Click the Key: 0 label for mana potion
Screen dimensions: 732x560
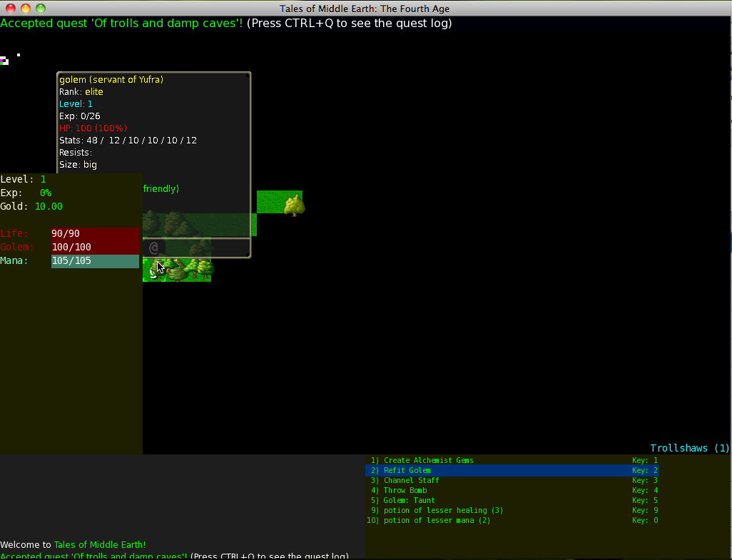coord(645,520)
